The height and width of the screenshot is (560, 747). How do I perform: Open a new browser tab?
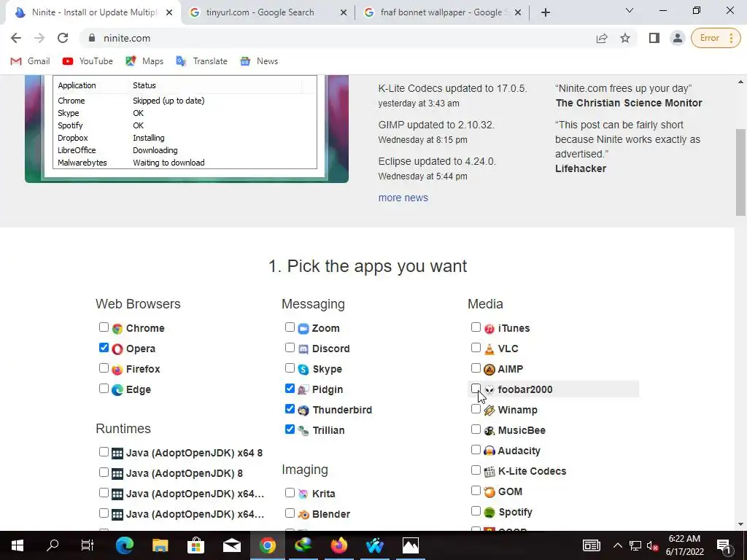point(546,13)
